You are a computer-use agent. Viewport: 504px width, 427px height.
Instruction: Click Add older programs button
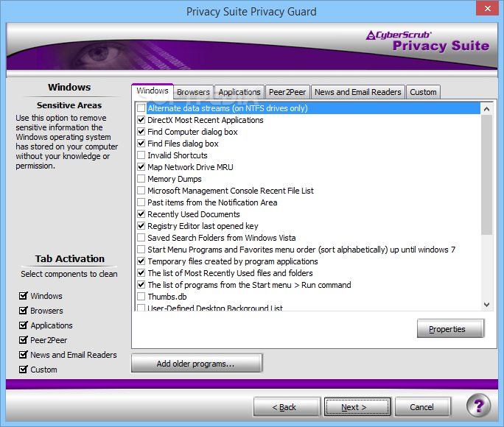tap(196, 364)
